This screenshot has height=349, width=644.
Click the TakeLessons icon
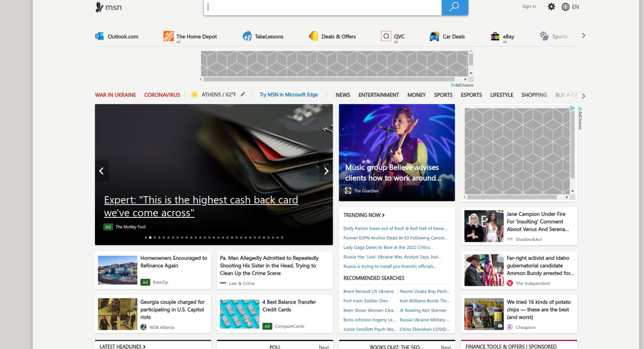point(247,36)
